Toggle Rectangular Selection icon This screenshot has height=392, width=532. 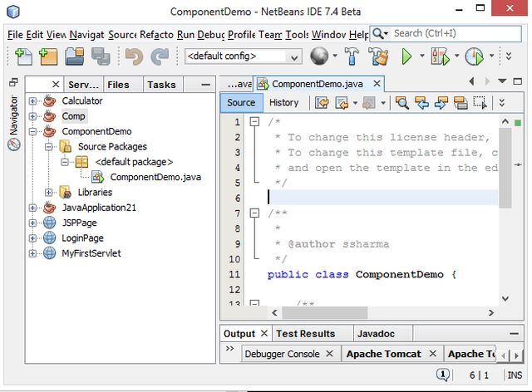480,103
